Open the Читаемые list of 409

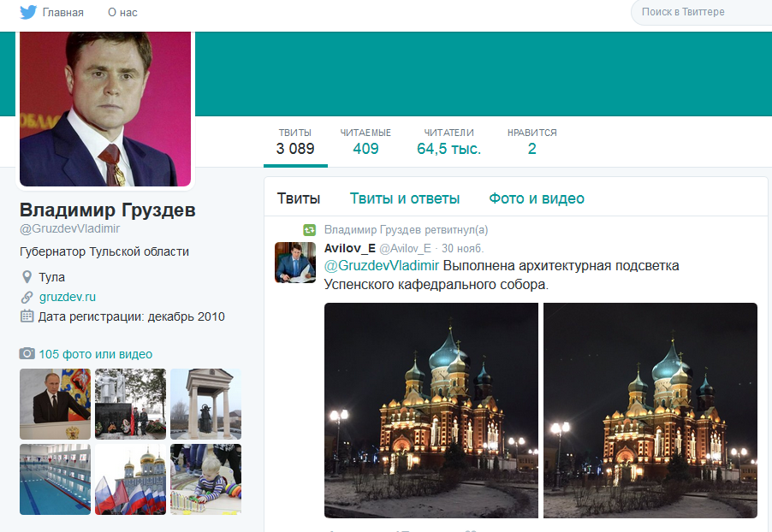[365, 141]
